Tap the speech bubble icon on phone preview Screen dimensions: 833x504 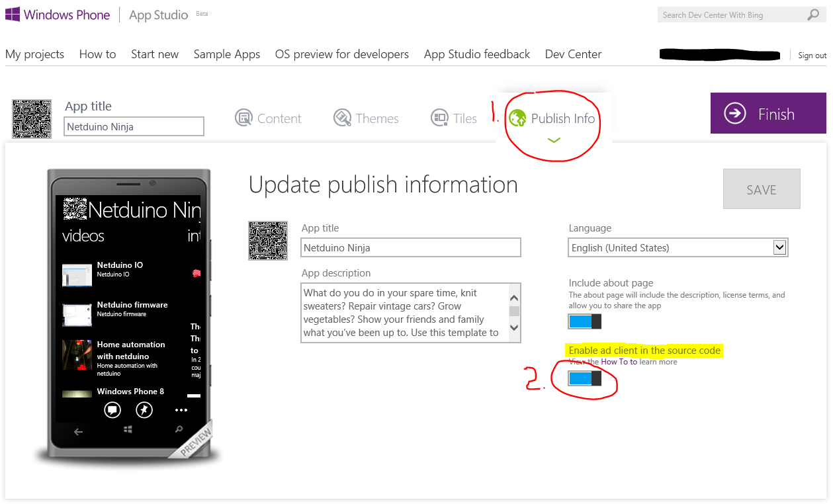point(112,410)
